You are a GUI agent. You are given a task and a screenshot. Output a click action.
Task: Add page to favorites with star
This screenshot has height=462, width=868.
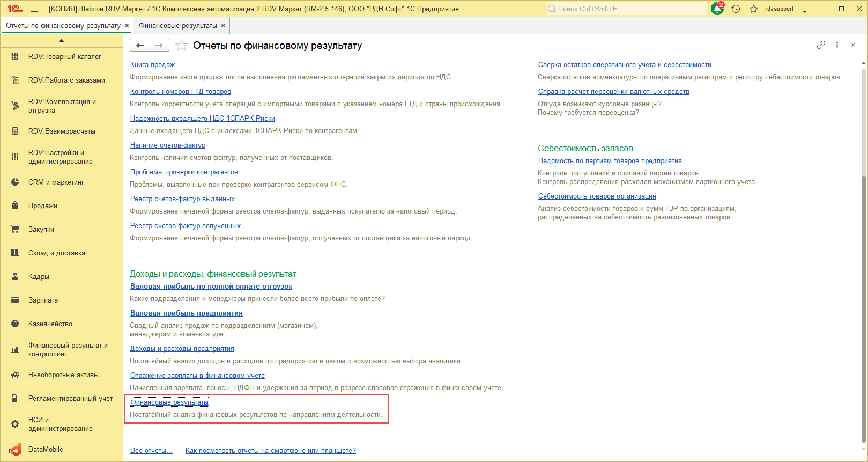click(x=182, y=46)
